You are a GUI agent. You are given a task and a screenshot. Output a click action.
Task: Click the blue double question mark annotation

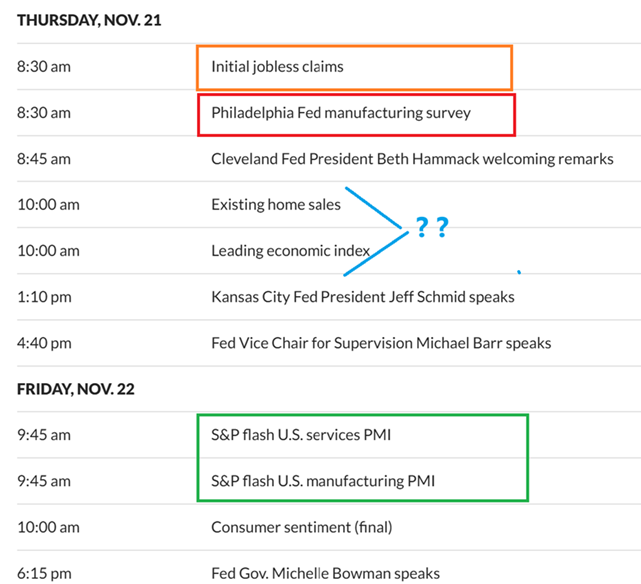[431, 229]
